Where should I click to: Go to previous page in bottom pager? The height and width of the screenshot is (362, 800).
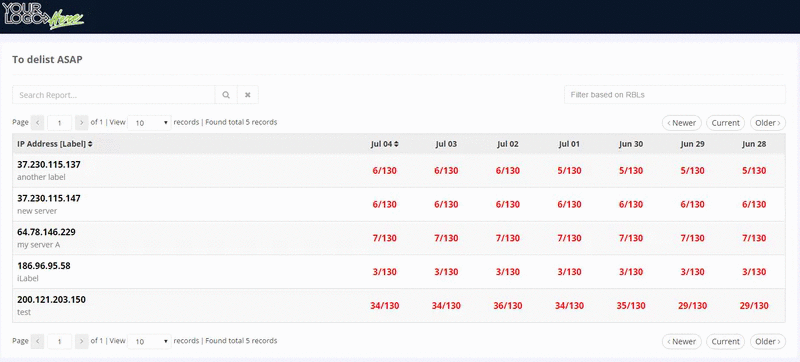(37, 341)
